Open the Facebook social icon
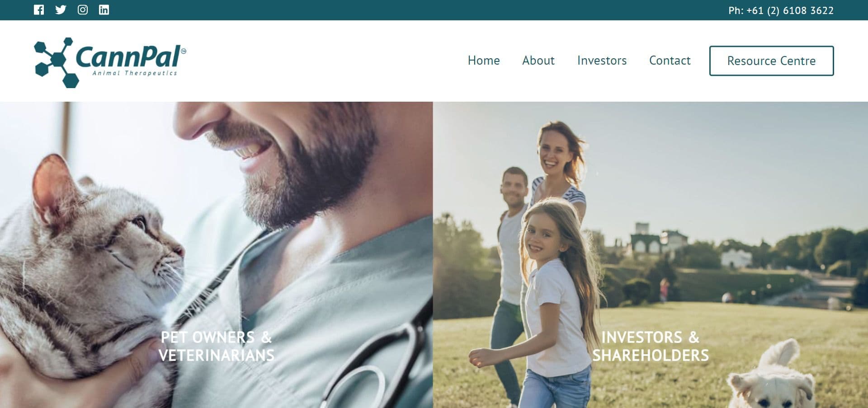The height and width of the screenshot is (408, 868). click(39, 10)
